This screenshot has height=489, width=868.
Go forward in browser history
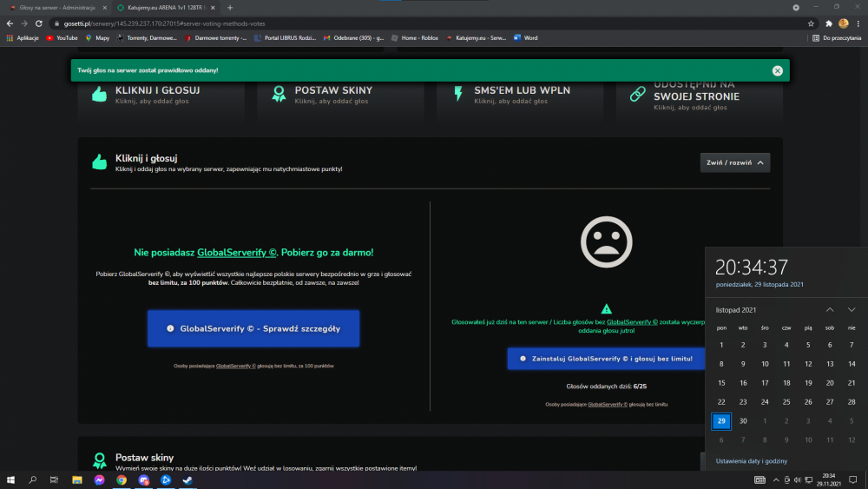(24, 23)
